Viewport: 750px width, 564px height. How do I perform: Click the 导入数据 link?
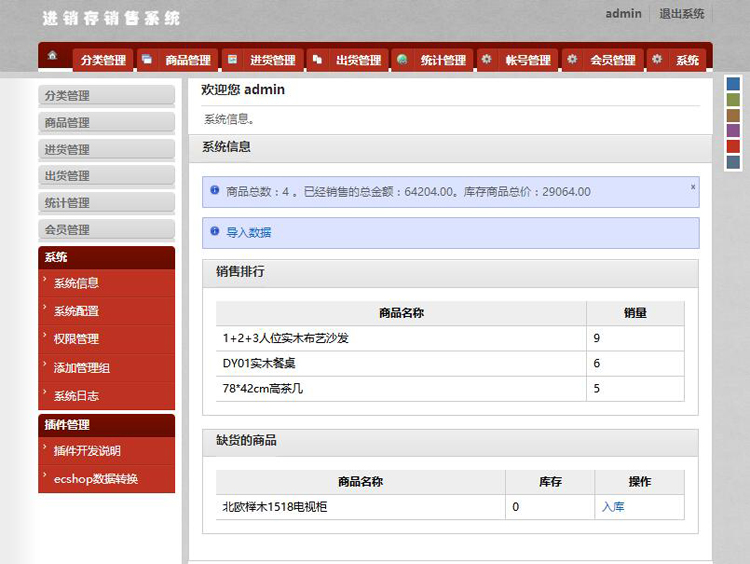click(x=249, y=232)
